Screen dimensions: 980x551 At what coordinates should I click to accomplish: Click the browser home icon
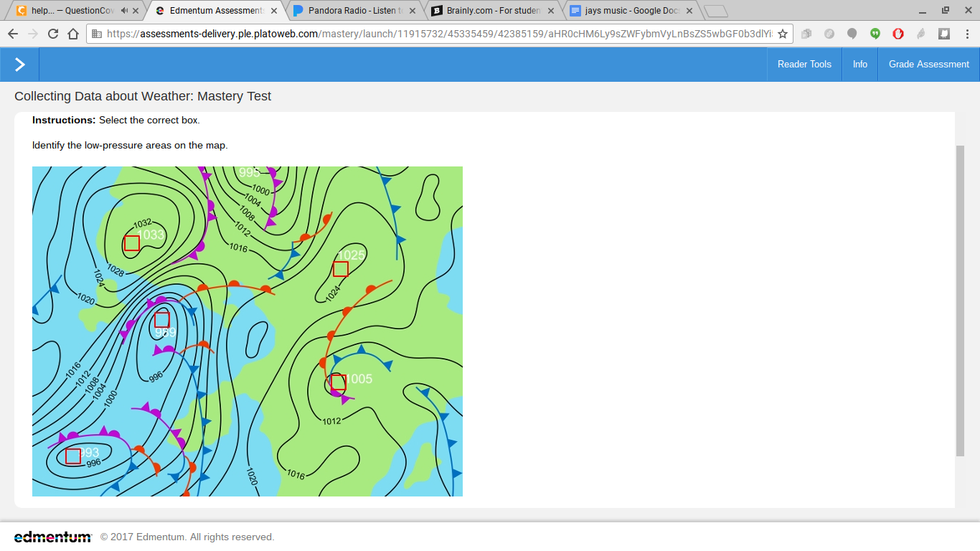coord(73,34)
